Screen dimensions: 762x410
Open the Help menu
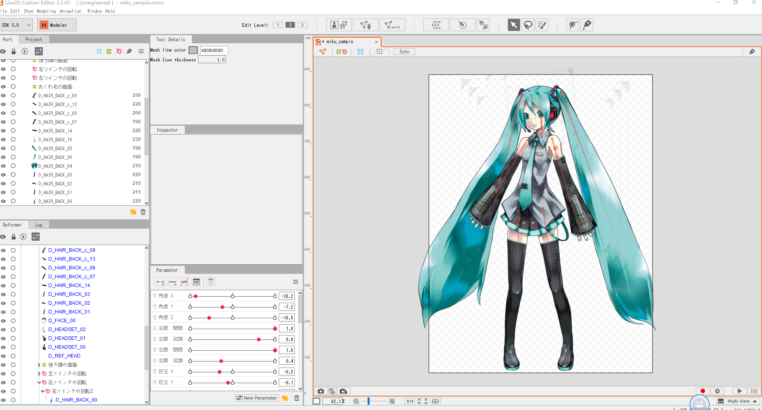tap(110, 11)
